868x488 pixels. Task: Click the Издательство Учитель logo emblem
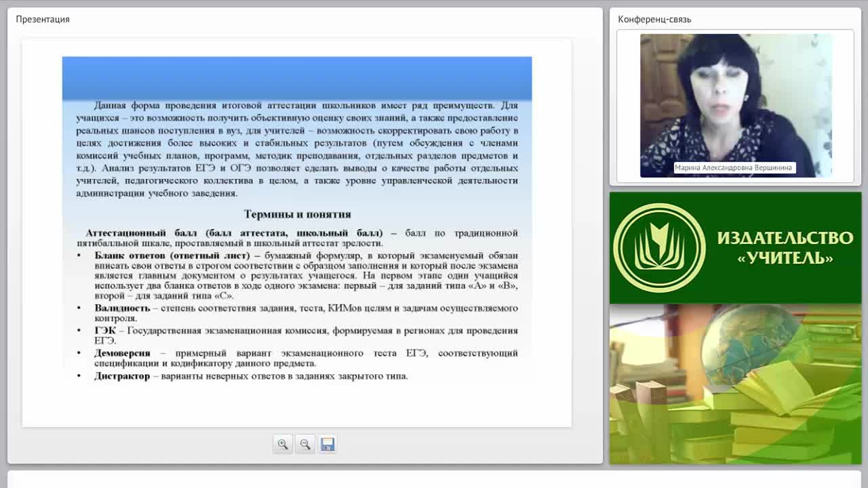pos(659,248)
